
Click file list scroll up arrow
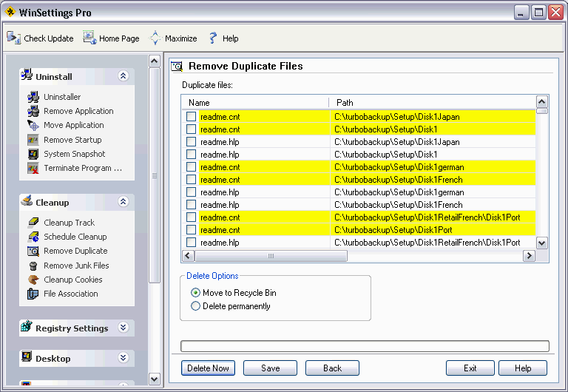tap(541, 101)
